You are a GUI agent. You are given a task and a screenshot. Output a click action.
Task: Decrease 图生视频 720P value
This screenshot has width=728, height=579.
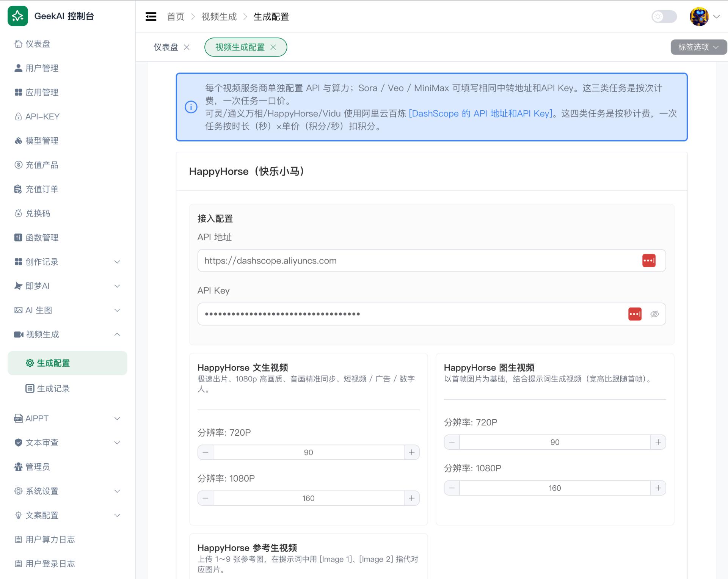click(452, 442)
